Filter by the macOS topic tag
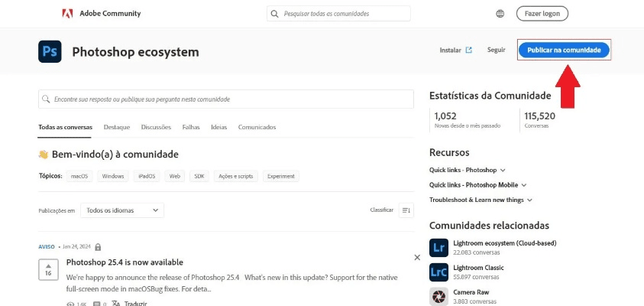This screenshot has height=306, width=644. 79,176
